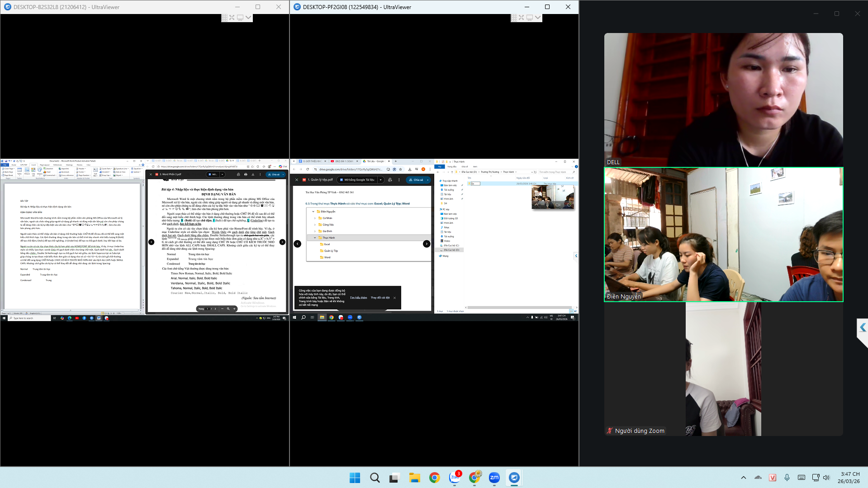Expand the left UltraViewer toolbar chevron
The image size is (868, 488).
248,18
